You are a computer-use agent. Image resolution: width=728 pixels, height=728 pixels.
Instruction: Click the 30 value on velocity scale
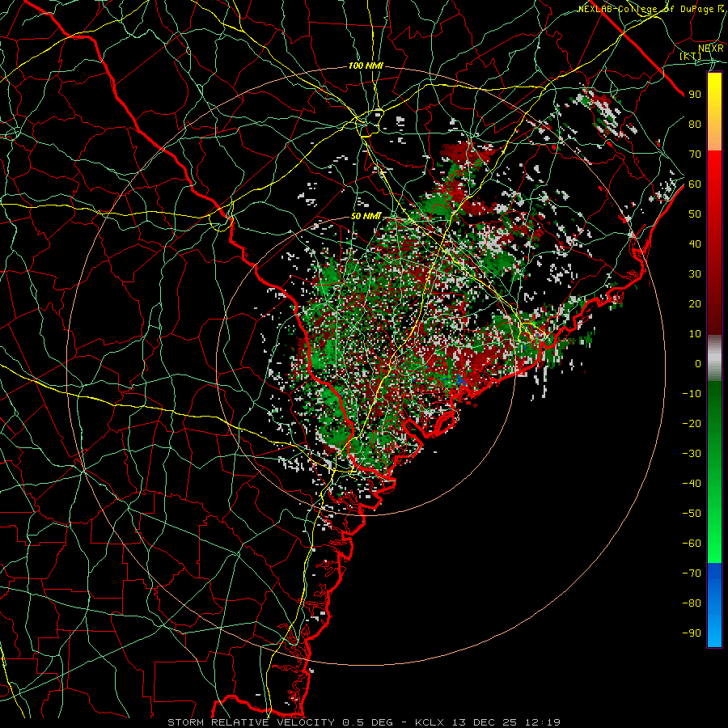coord(695,274)
